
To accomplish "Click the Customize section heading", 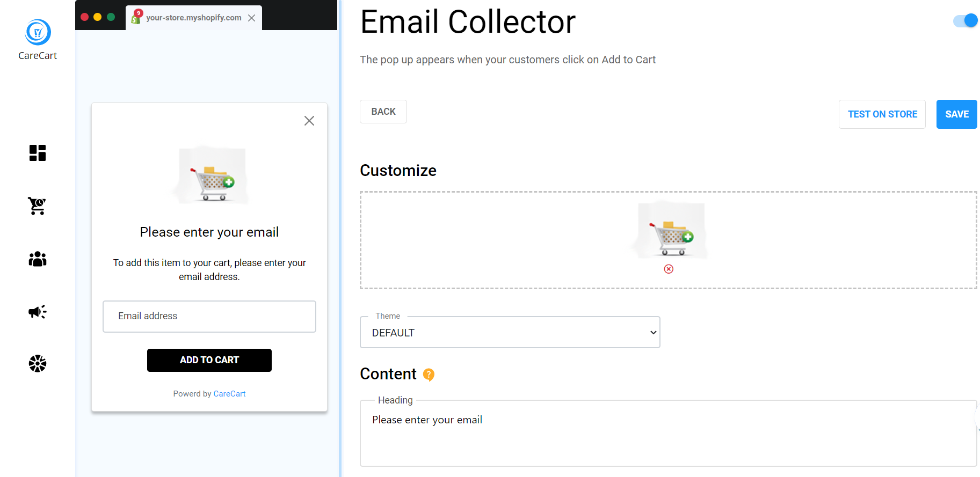I will (398, 171).
